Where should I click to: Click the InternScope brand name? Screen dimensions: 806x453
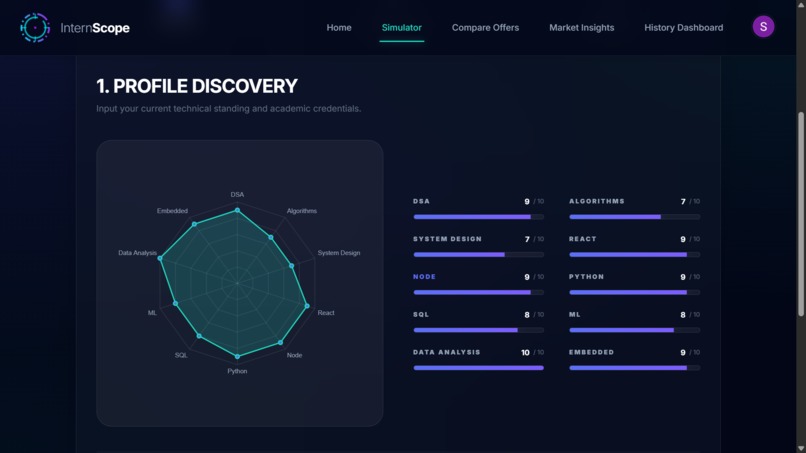click(x=95, y=28)
